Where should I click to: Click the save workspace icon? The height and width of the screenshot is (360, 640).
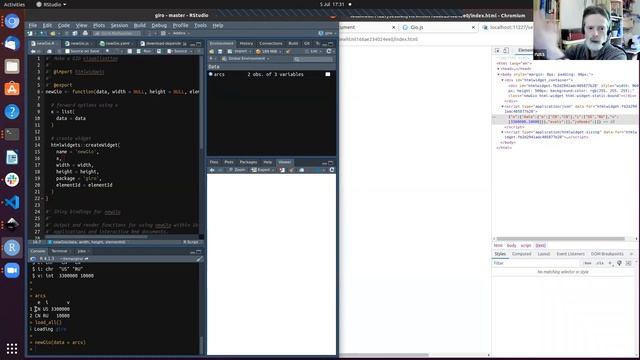tap(220, 51)
